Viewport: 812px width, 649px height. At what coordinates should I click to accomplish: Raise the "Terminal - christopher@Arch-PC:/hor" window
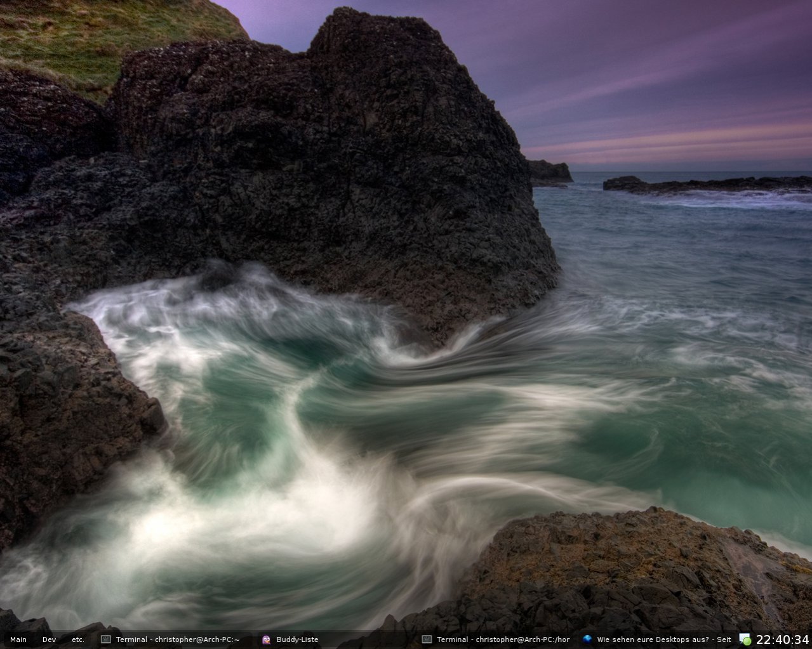503,639
